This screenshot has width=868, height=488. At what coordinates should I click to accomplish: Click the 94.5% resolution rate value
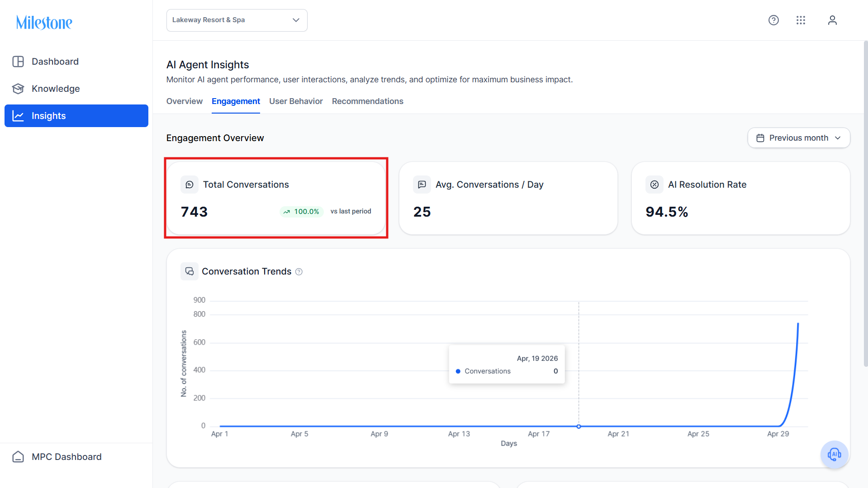click(667, 212)
